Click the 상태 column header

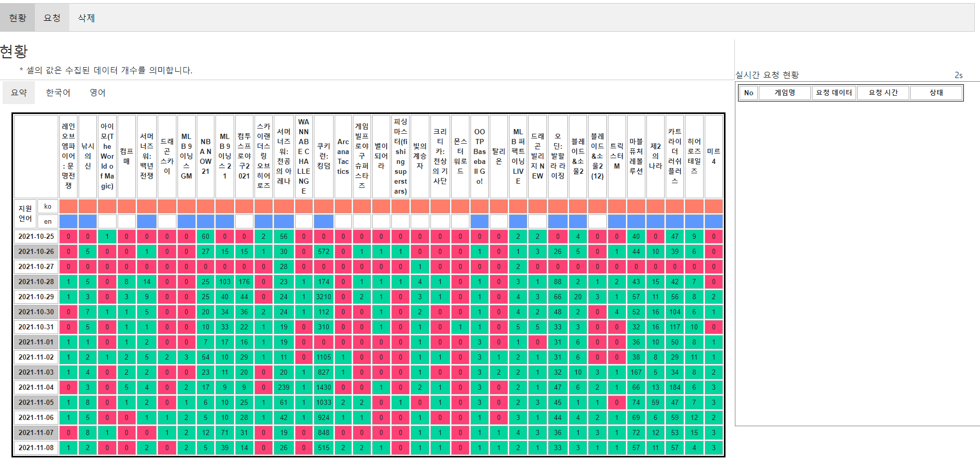coord(936,93)
